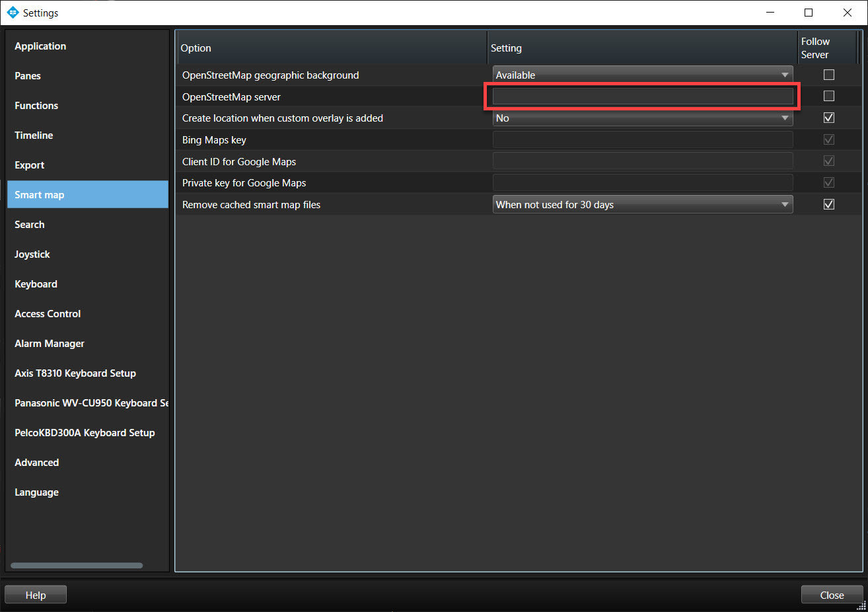Select the Language settings tab
Viewport: 868px width, 612px height.
tap(36, 492)
